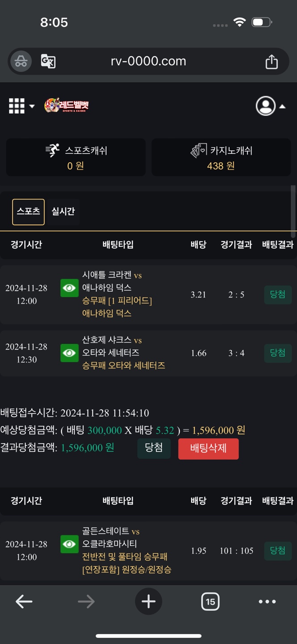The image size is (297, 644).
Task: Tap the rv-0000.com address field
Action: (x=148, y=61)
